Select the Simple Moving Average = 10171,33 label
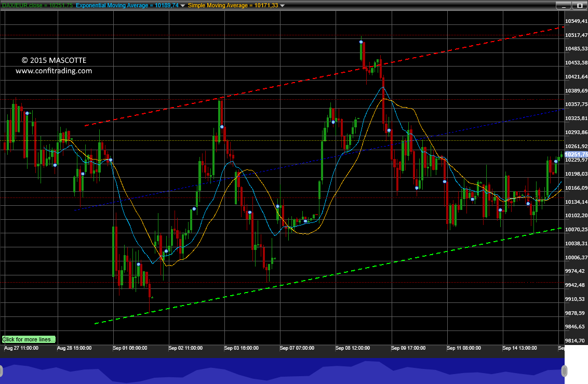 [233, 5]
